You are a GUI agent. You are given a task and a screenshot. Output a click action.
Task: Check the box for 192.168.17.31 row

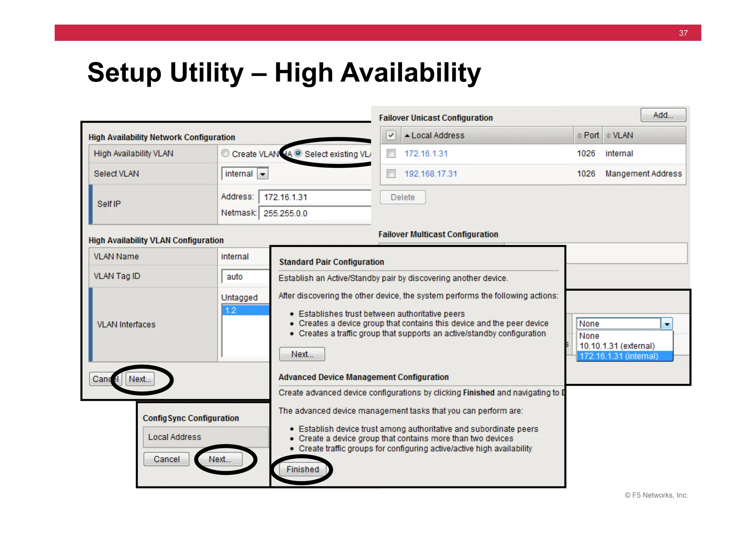391,173
